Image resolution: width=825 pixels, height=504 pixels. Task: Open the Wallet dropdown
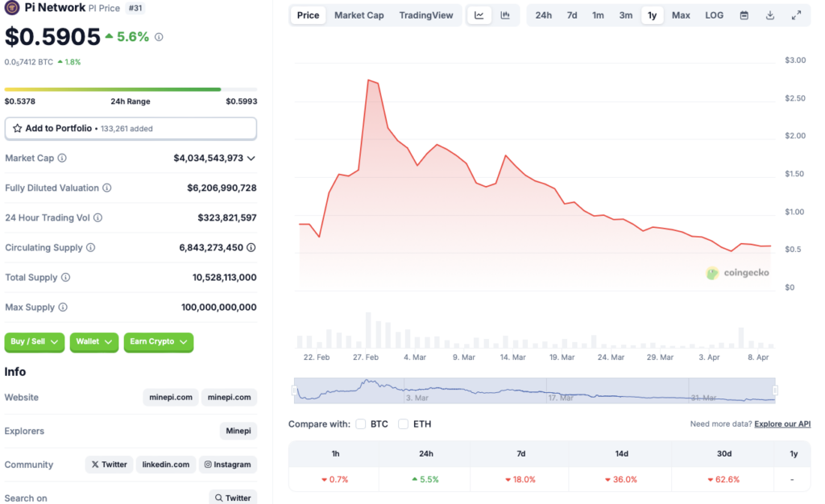point(94,342)
